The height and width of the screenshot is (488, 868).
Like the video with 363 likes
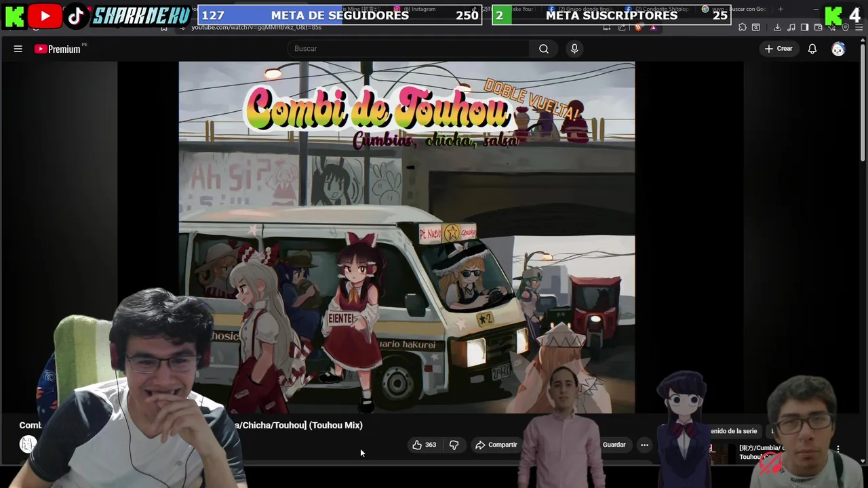(x=424, y=445)
